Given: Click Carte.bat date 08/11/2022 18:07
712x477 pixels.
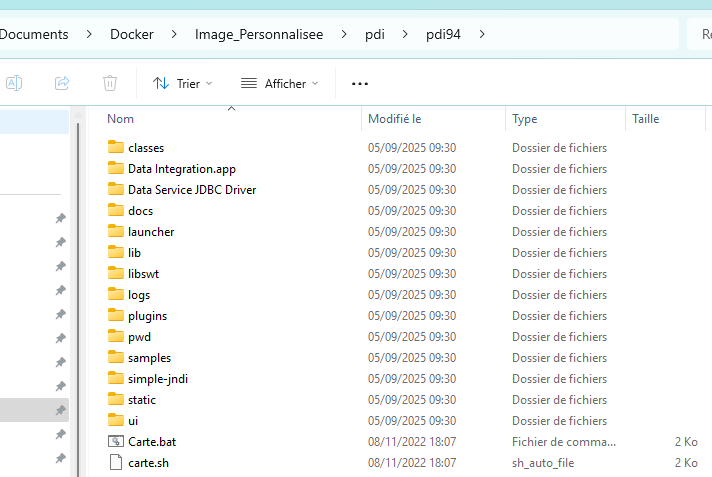Looking at the screenshot, I should click(412, 442).
